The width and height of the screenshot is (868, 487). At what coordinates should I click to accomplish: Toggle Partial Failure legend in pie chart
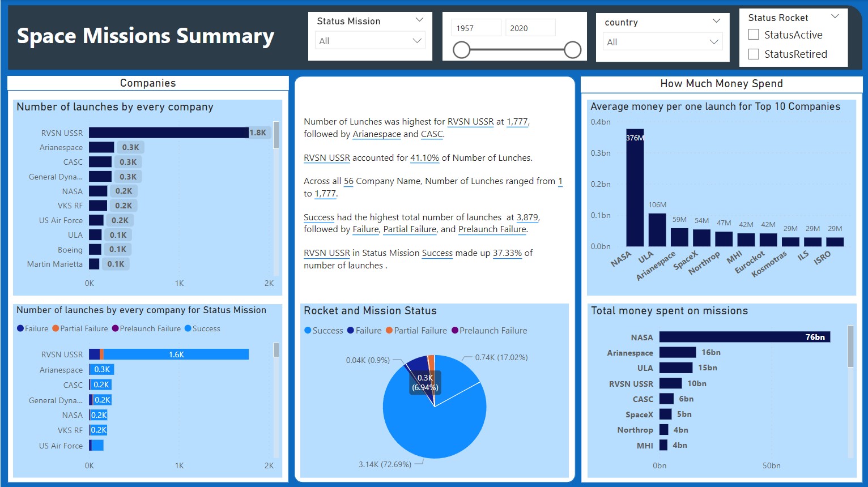pyautogui.click(x=416, y=330)
